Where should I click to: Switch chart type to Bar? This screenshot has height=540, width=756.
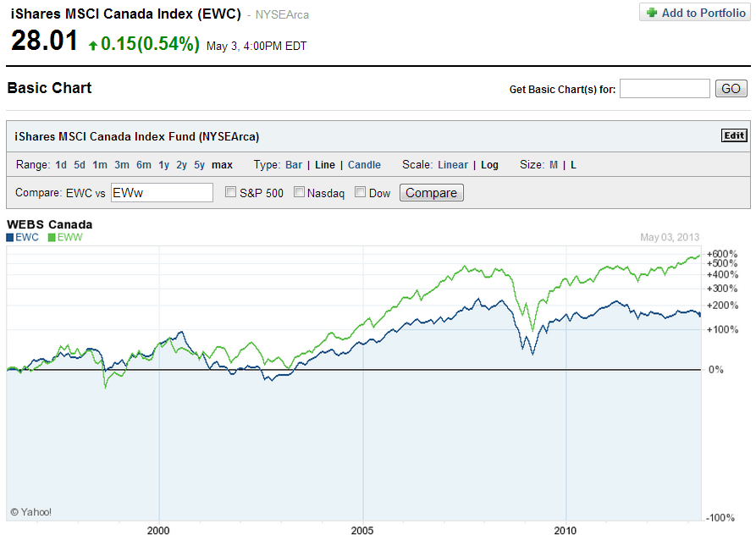pyautogui.click(x=294, y=165)
